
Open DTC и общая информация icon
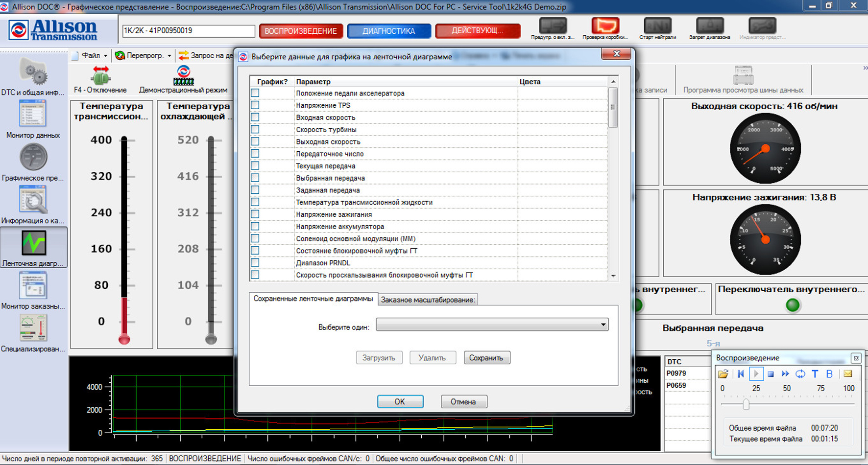[33, 72]
